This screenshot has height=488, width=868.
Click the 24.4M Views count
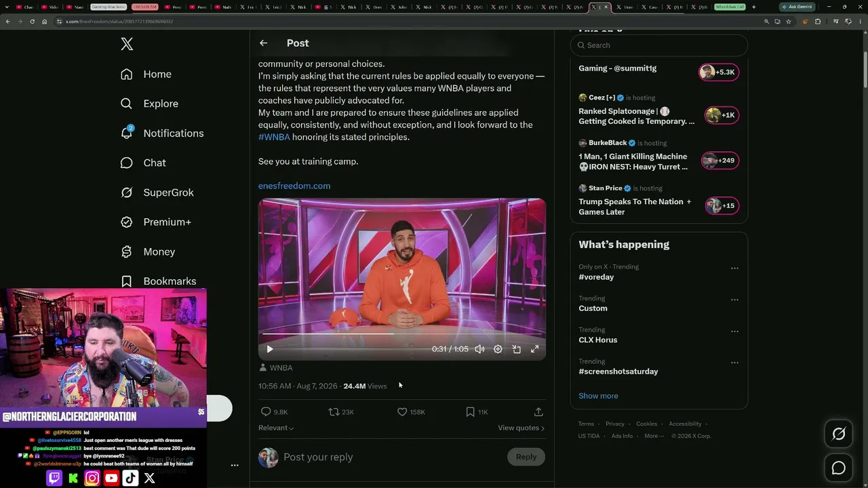click(x=365, y=386)
